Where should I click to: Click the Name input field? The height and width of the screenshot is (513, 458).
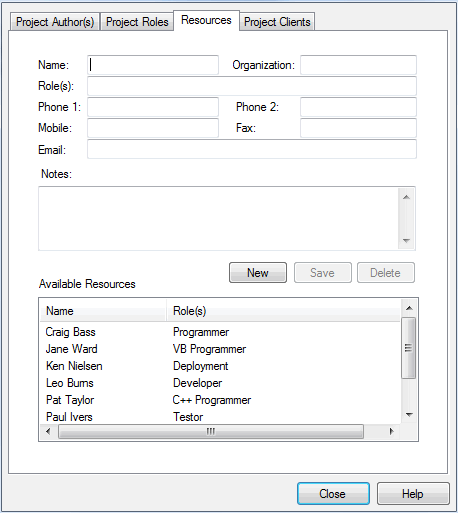tap(153, 65)
